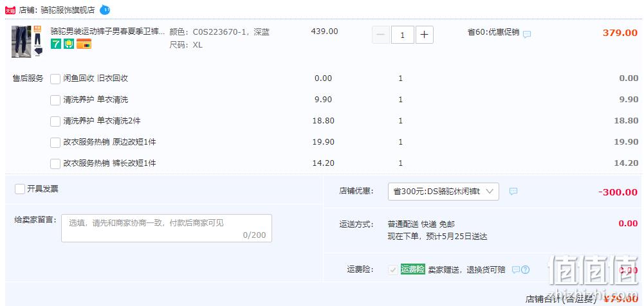Click the comment icon beside the 店铺优惠 dropdown
Viewport: 644px width, 306px height.
click(x=513, y=191)
